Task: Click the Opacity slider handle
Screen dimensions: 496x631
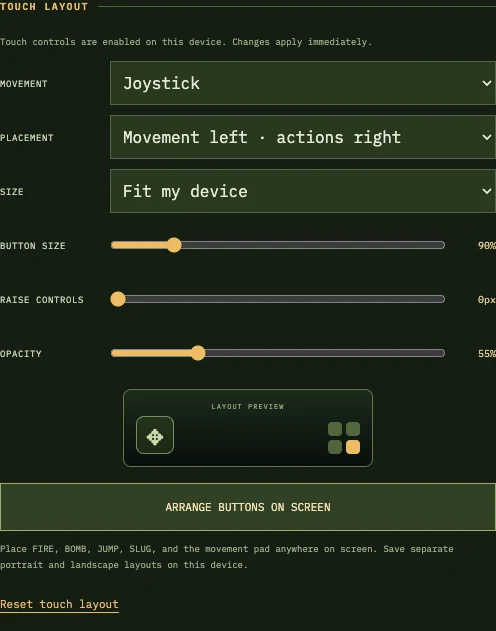Action: point(198,353)
